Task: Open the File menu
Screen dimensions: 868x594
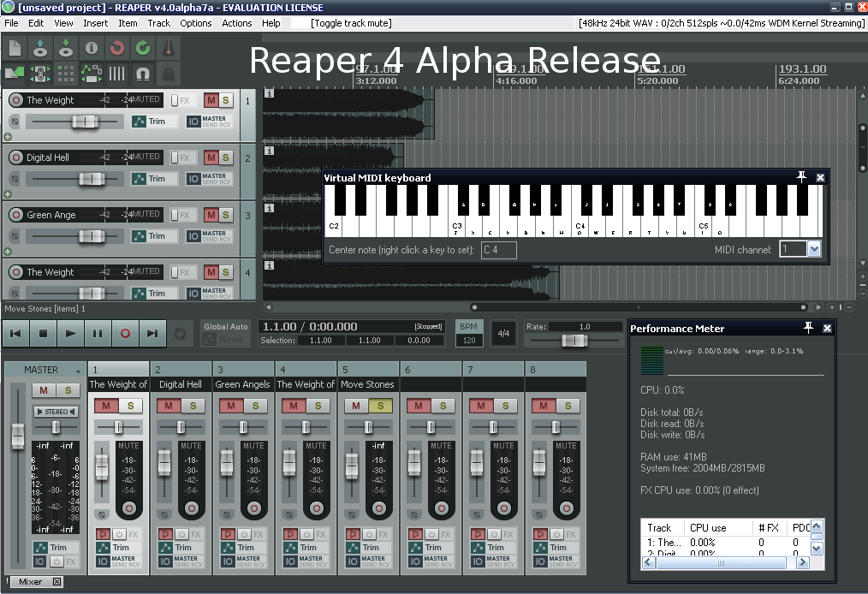Action: coord(12,23)
